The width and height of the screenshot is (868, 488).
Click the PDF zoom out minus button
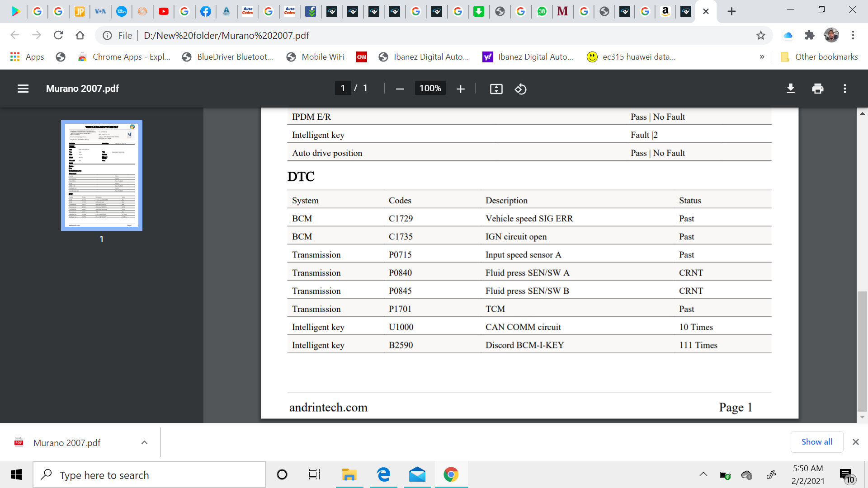400,89
